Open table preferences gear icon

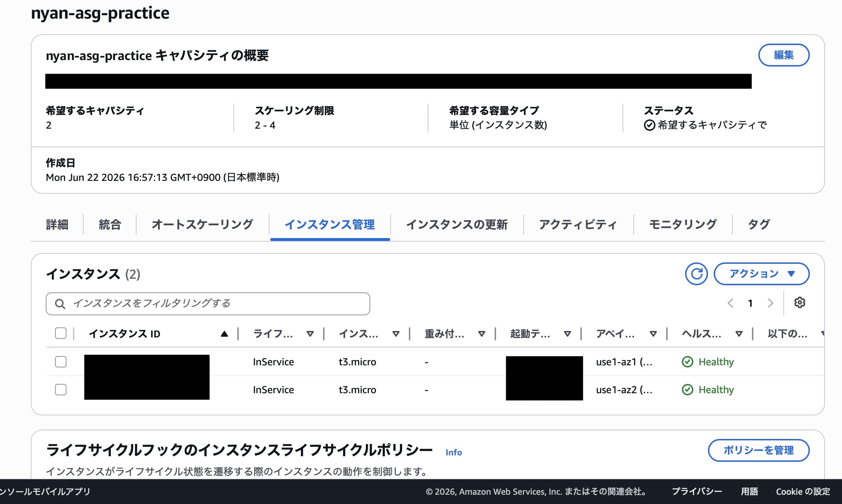[799, 303]
